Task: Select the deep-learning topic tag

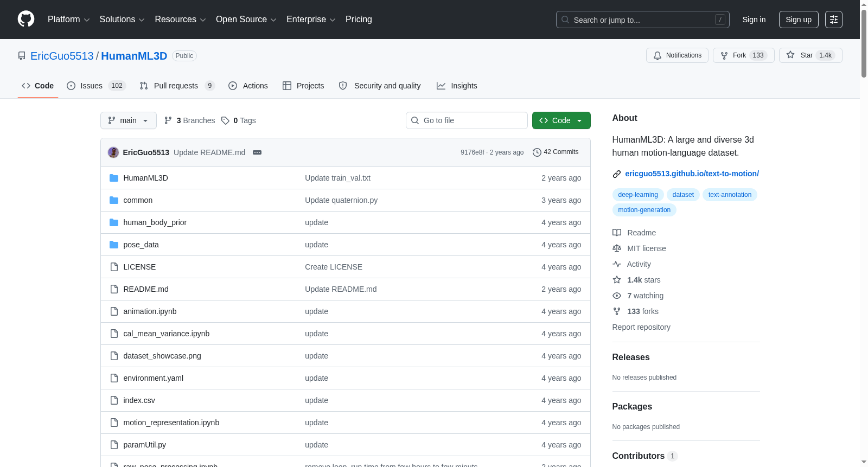Action: 638,195
